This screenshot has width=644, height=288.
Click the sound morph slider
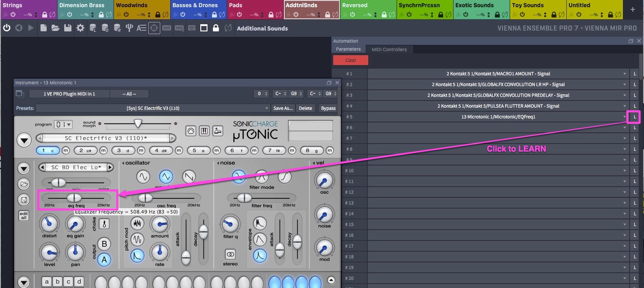click(137, 123)
